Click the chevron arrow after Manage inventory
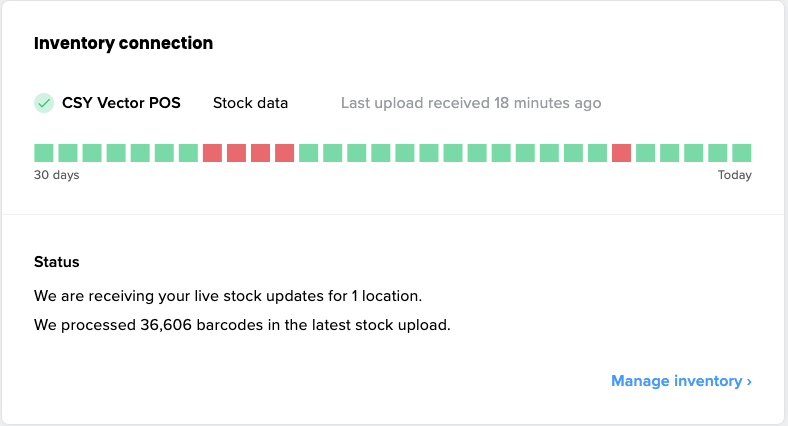The width and height of the screenshot is (788, 426). [749, 381]
